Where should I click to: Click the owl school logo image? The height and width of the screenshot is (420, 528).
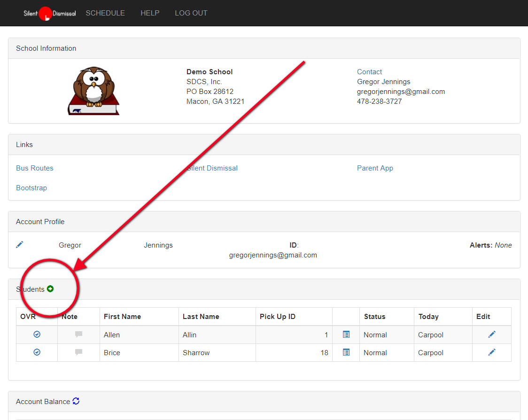click(93, 91)
